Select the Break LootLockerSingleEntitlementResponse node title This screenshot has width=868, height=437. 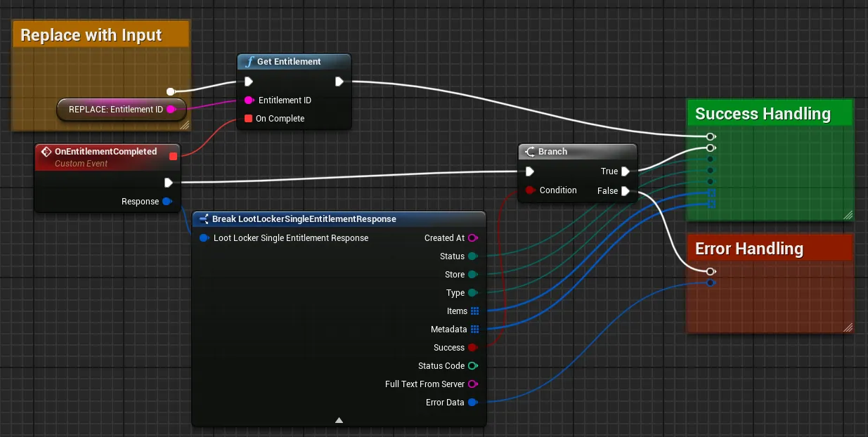tap(304, 219)
